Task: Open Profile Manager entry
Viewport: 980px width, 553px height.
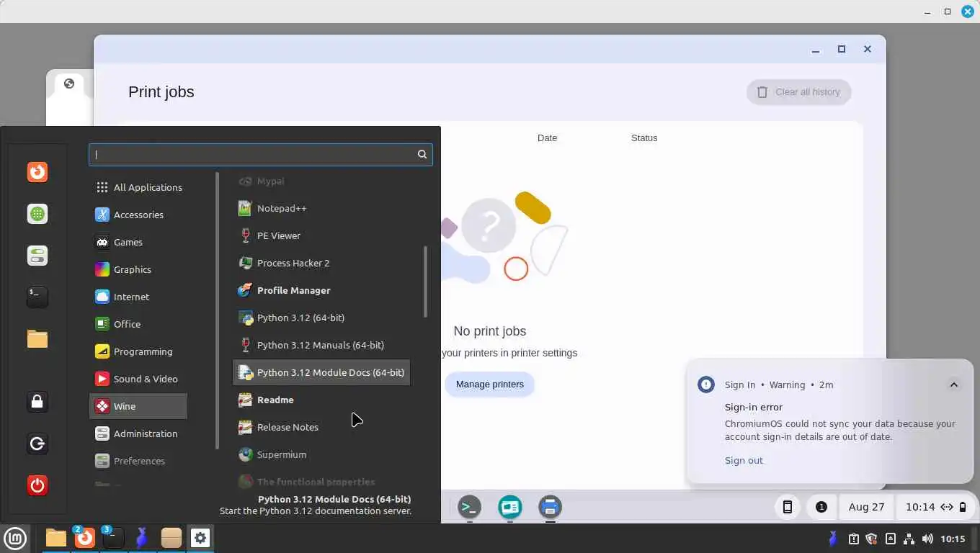Action: tap(321, 290)
